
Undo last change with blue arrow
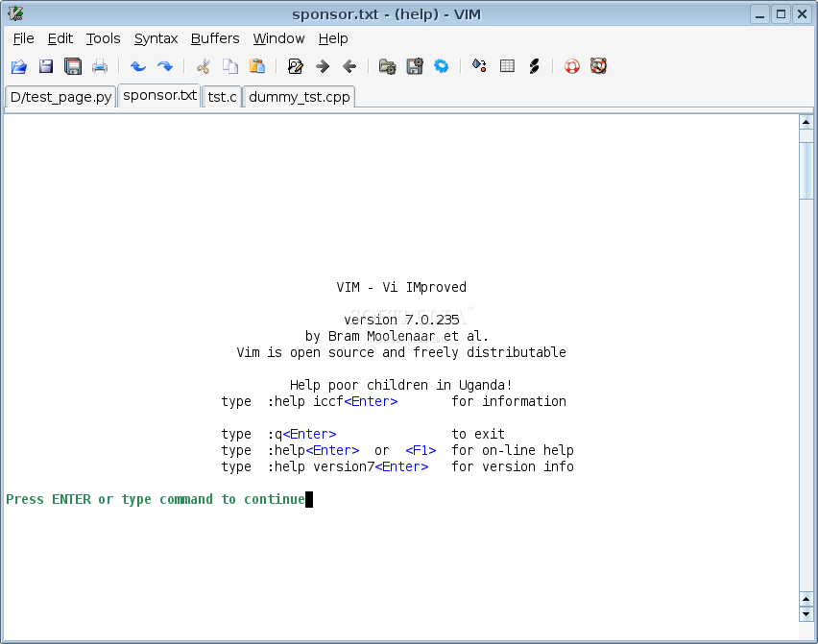138,66
